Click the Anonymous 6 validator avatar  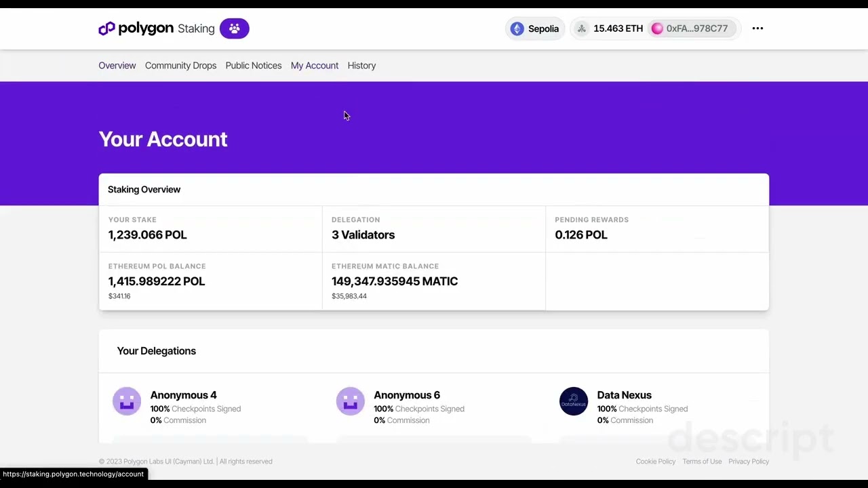tap(351, 401)
